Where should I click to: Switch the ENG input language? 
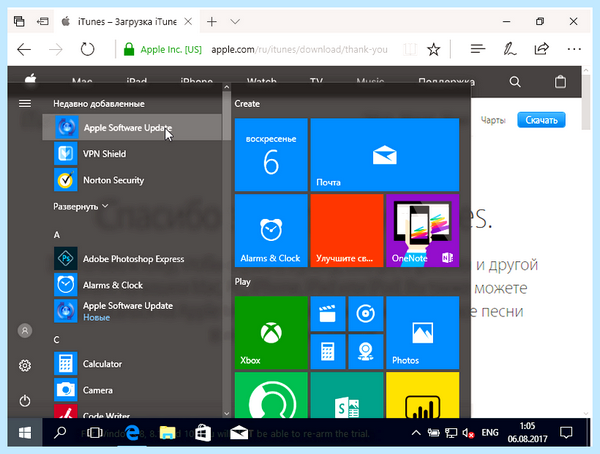490,433
